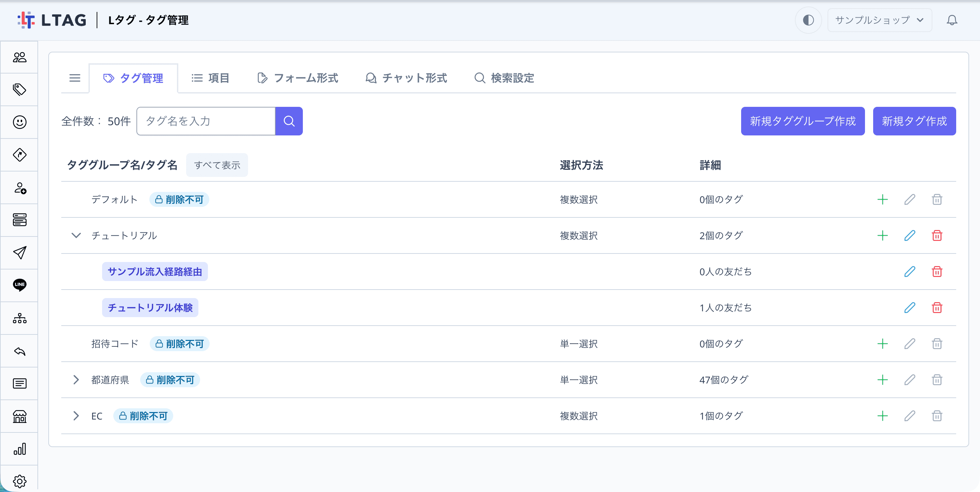Click the search magnifier button
The width and height of the screenshot is (980, 492).
289,121
